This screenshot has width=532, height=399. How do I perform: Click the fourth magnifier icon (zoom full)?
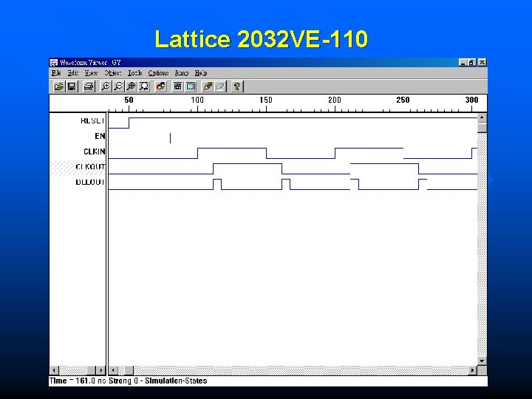click(144, 86)
